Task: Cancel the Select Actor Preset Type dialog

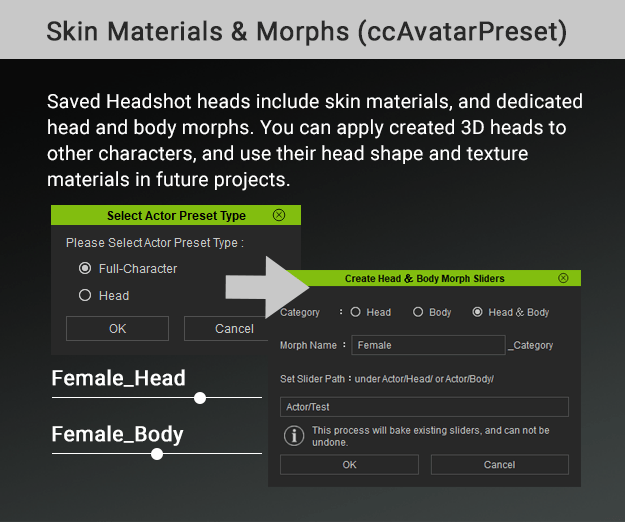Action: coord(233,329)
